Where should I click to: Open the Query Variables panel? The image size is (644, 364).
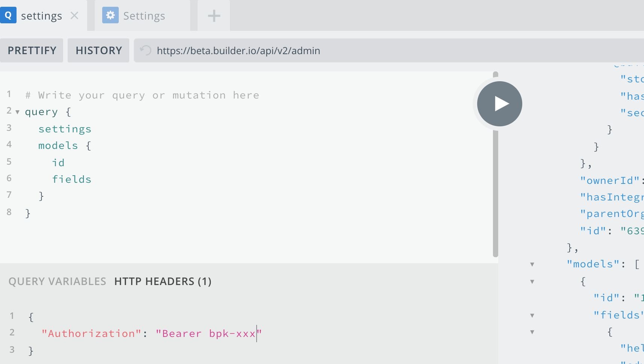(57, 282)
